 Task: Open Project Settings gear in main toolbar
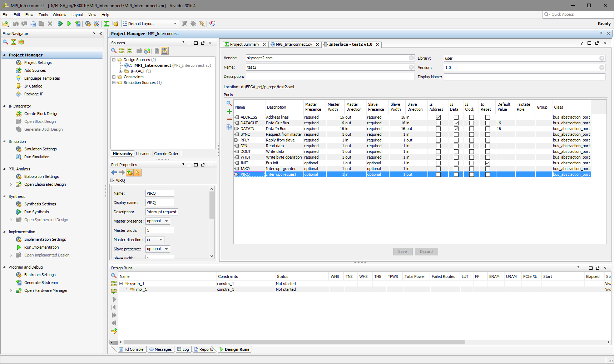88,24
